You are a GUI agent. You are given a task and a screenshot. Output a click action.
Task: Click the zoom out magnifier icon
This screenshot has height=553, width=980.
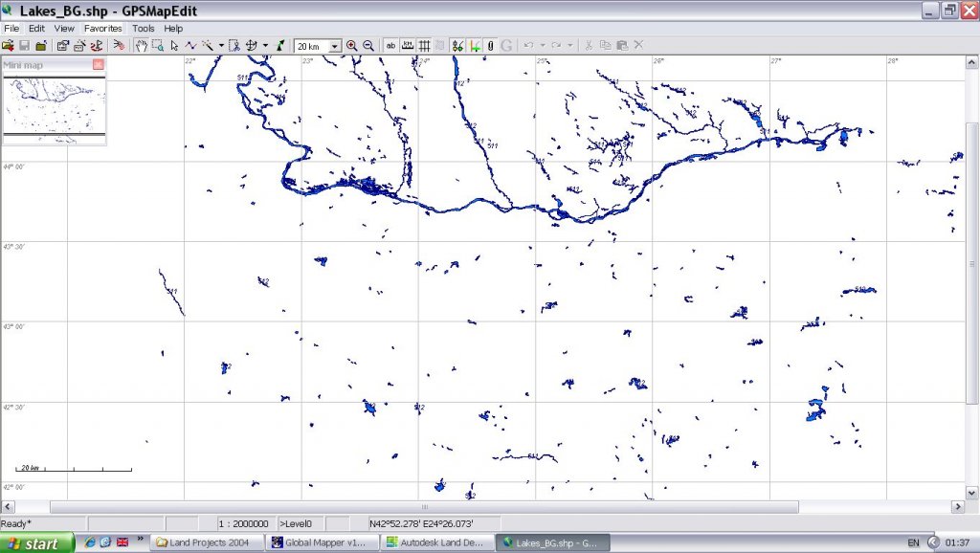pyautogui.click(x=368, y=45)
